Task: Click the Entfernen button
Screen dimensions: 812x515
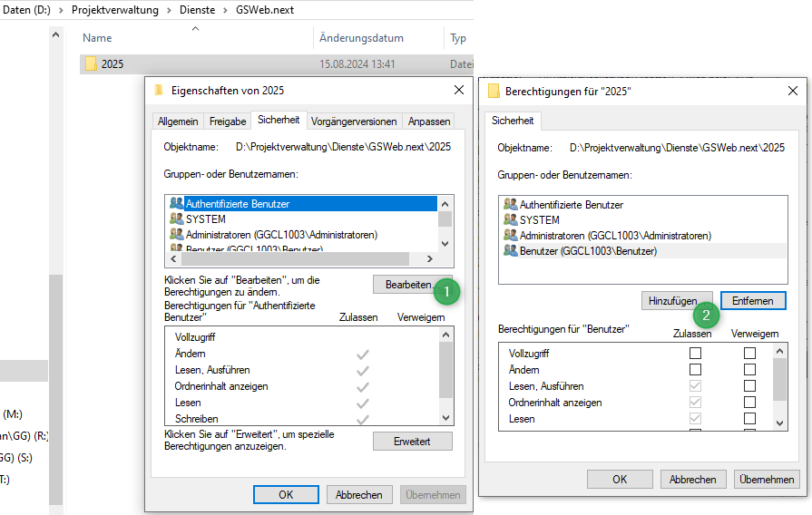Action: (x=753, y=301)
